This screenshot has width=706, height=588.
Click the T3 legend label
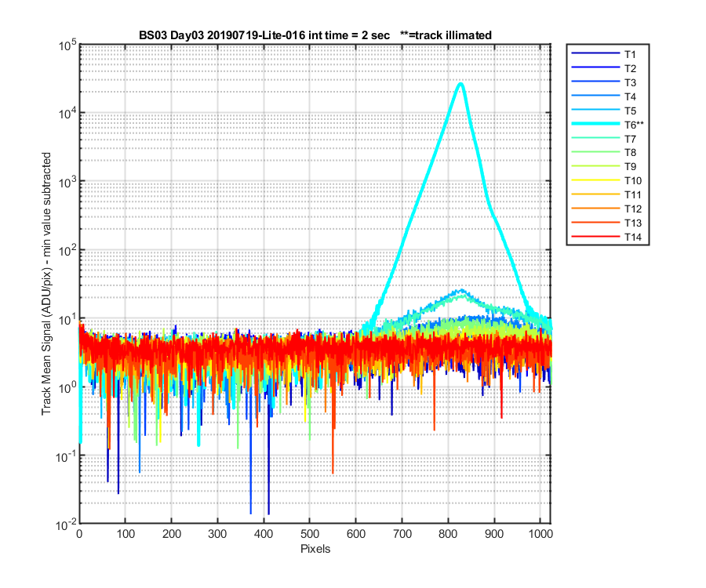[x=630, y=83]
